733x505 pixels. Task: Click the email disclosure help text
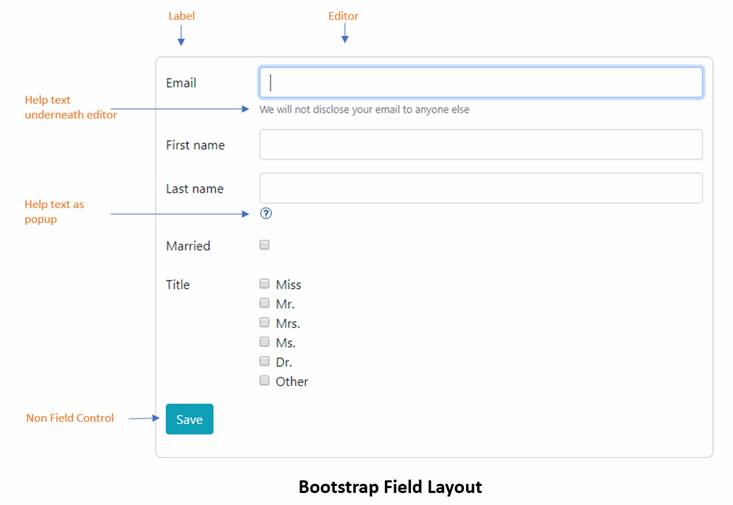(x=364, y=110)
